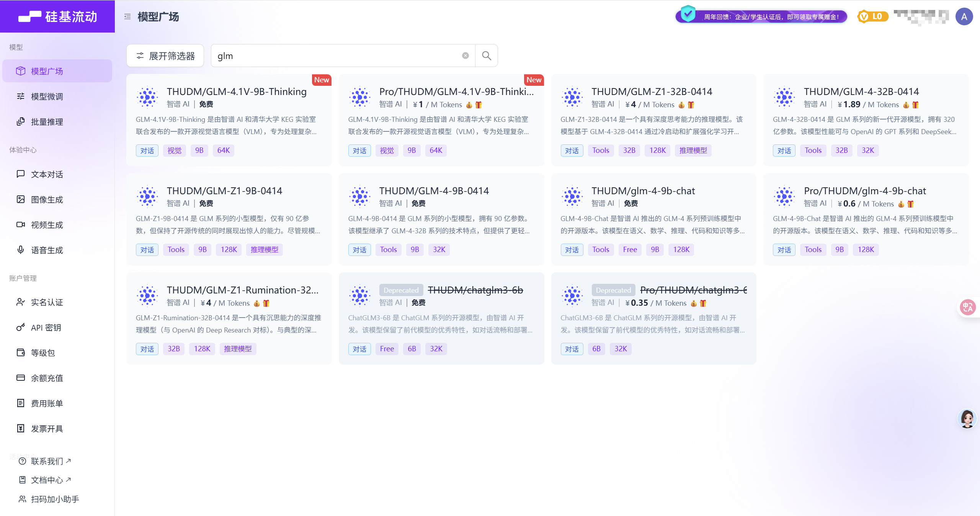Click the 发票开具 invoice icon
The height and width of the screenshot is (516, 980).
click(21, 428)
